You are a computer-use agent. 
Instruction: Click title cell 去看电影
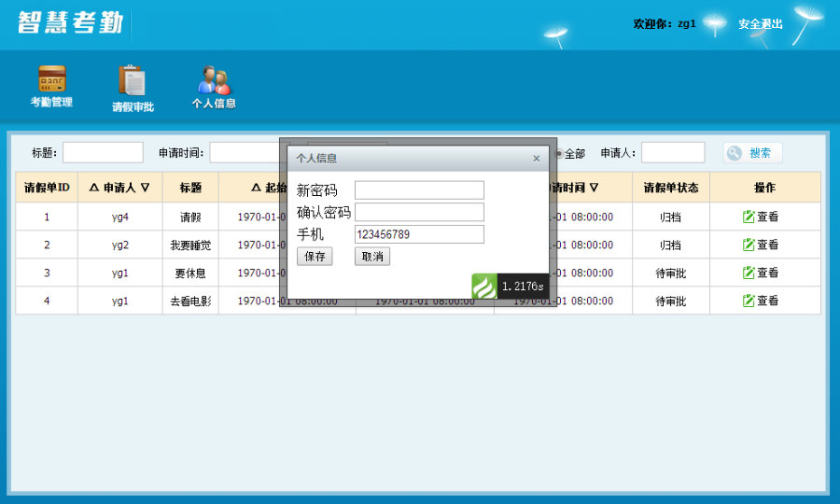click(x=190, y=301)
